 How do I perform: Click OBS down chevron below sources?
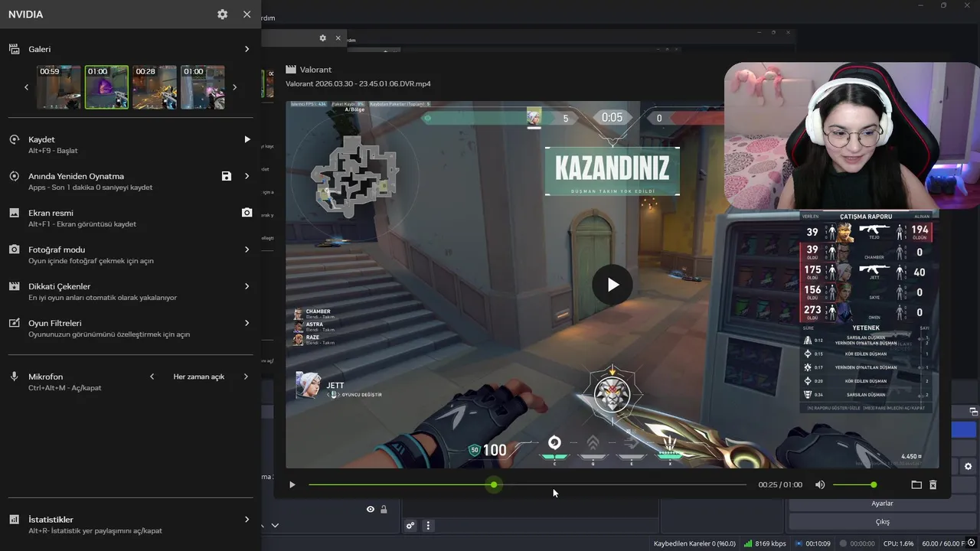[x=275, y=526]
